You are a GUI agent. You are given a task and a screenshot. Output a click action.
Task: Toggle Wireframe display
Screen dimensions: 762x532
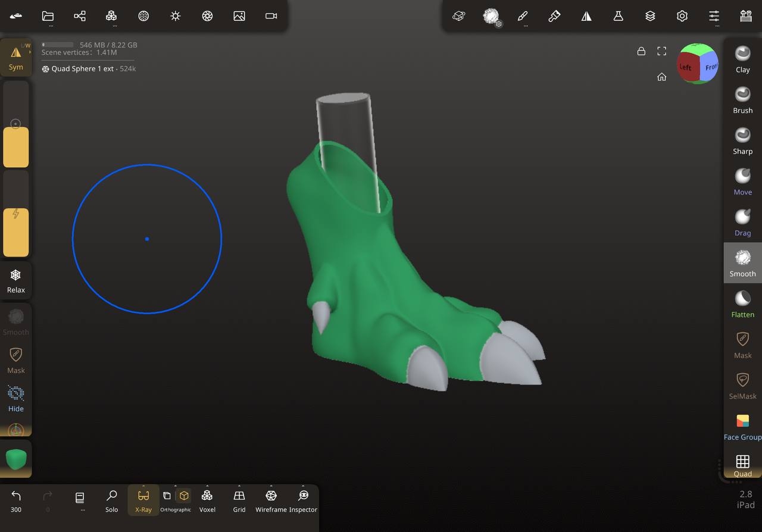(271, 500)
